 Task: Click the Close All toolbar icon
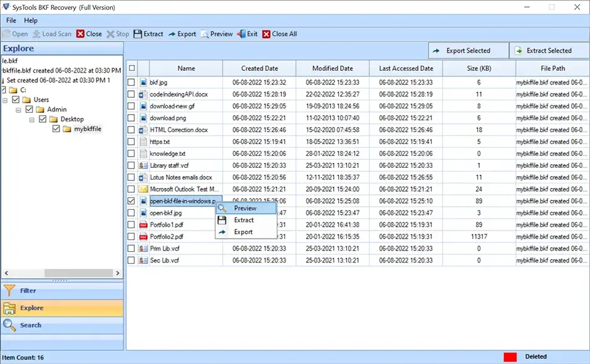pyautogui.click(x=266, y=34)
